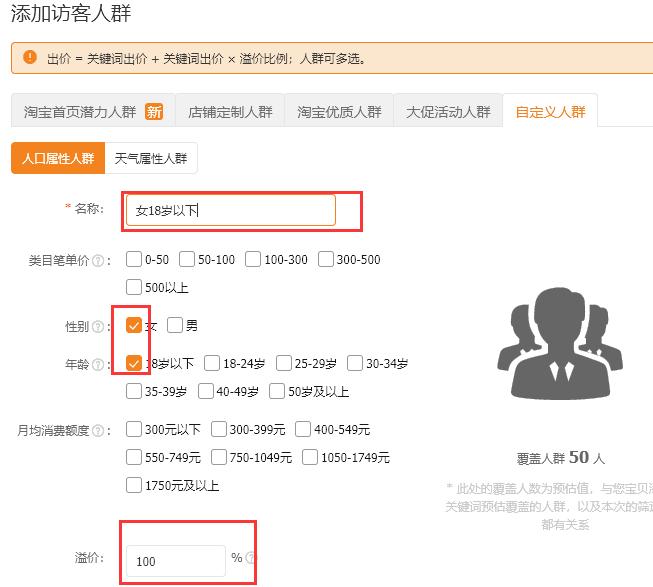Switch to 天气属性人群 sub-tab
This screenshot has height=587, width=653.
pyautogui.click(x=151, y=158)
